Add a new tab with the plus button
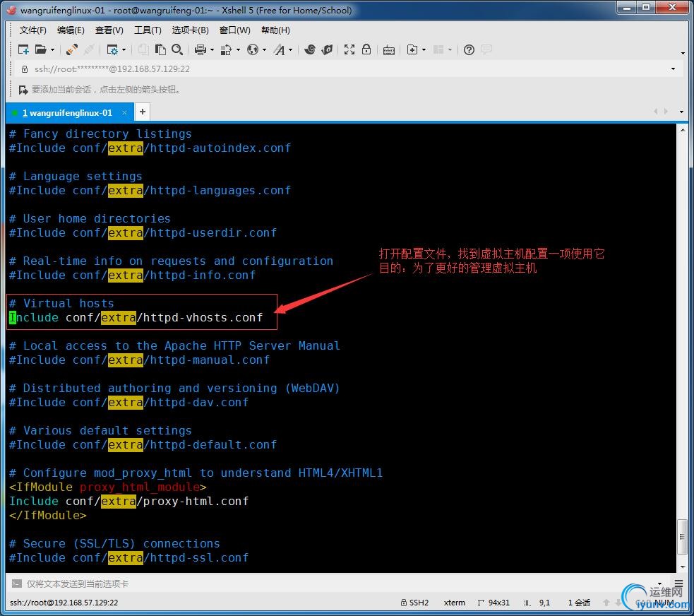Image resolution: width=694 pixels, height=616 pixels. coord(143,112)
